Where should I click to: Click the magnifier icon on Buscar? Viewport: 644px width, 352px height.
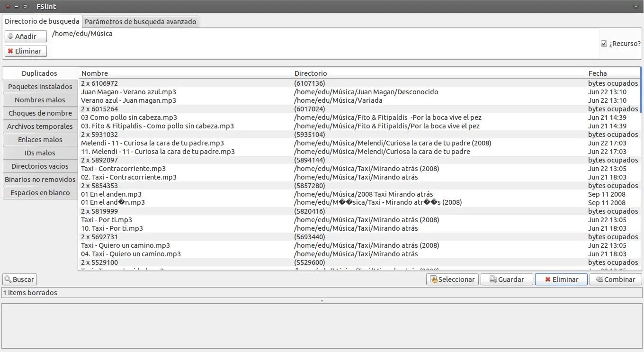point(8,280)
